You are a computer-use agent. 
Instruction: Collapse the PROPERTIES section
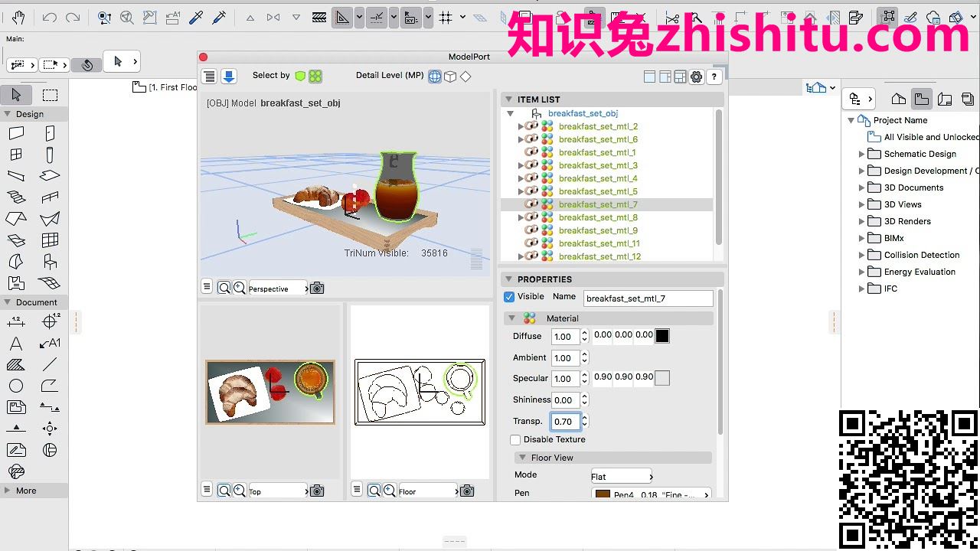coord(508,279)
